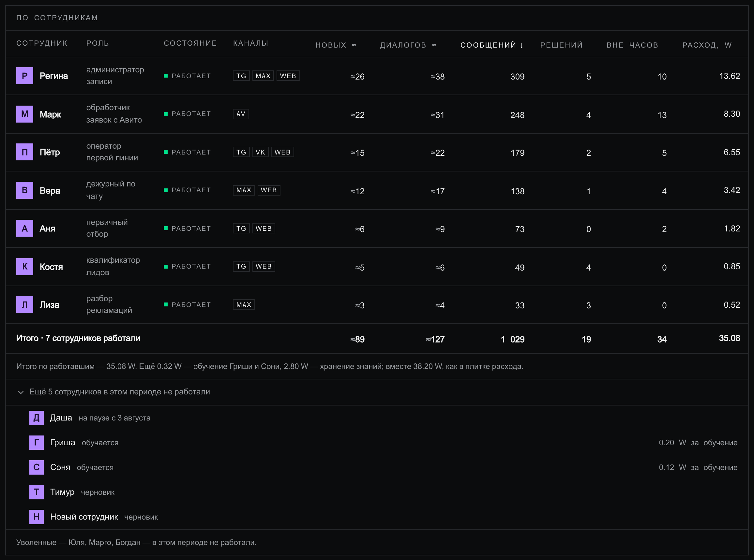Sort by Расход, W column header
Screen dimensions: 754x560
click(707, 45)
